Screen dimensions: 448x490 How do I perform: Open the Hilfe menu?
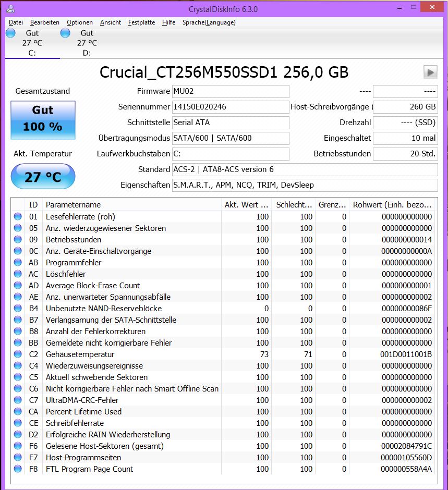(x=168, y=22)
